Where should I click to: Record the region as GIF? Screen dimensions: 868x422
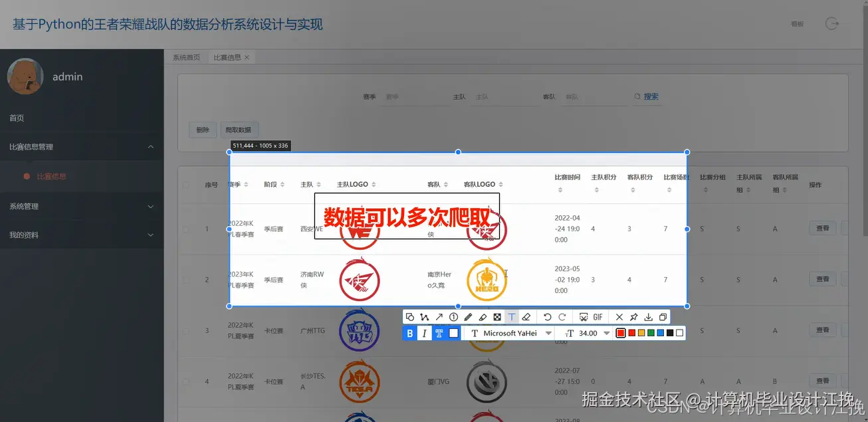tap(598, 317)
